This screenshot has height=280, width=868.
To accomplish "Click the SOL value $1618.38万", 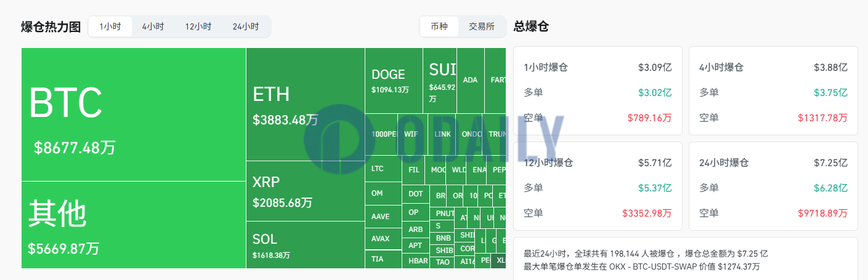I will tap(271, 255).
